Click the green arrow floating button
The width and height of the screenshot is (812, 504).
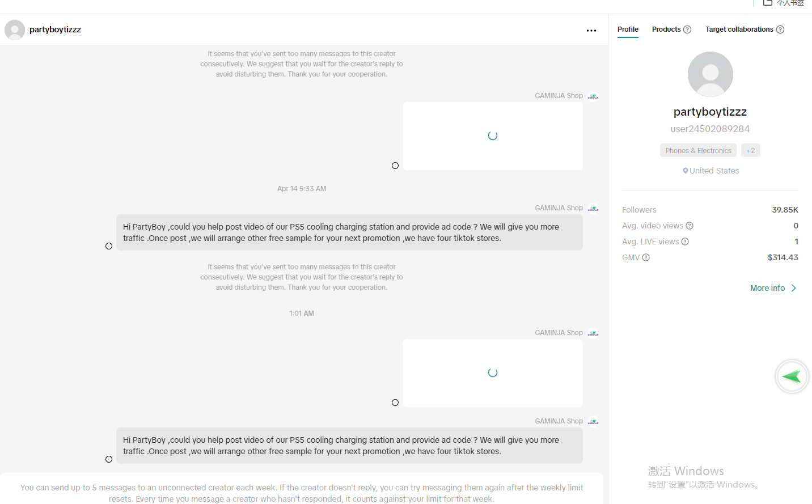tap(792, 376)
